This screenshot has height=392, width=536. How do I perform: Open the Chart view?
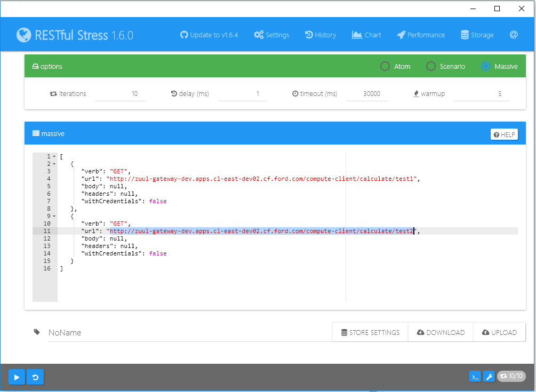tap(366, 35)
